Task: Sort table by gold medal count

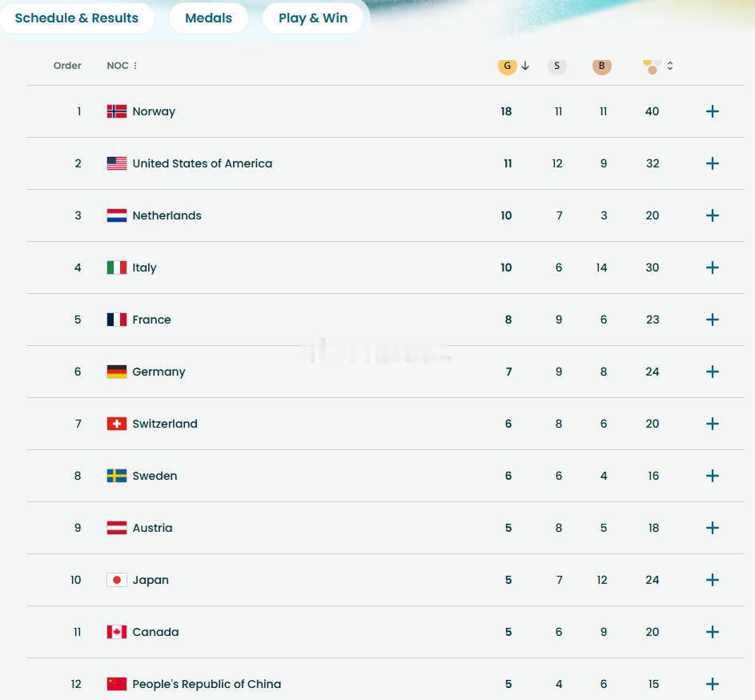Action: 508,66
